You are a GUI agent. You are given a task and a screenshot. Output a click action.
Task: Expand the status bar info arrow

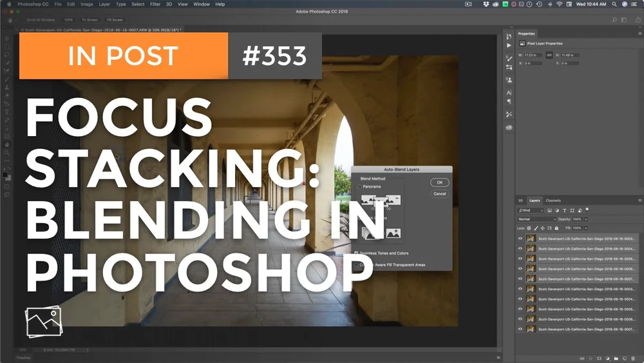coord(88,350)
